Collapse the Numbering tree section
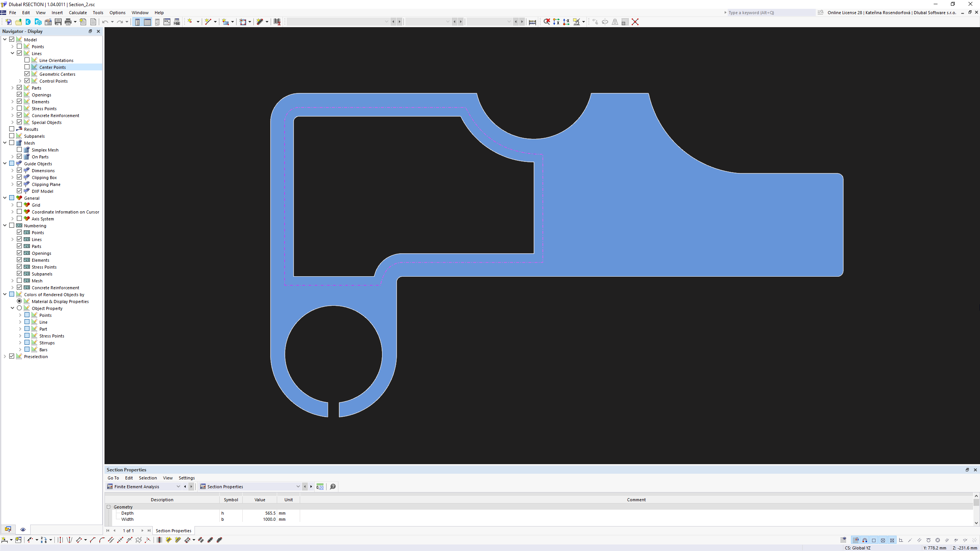 pyautogui.click(x=5, y=225)
